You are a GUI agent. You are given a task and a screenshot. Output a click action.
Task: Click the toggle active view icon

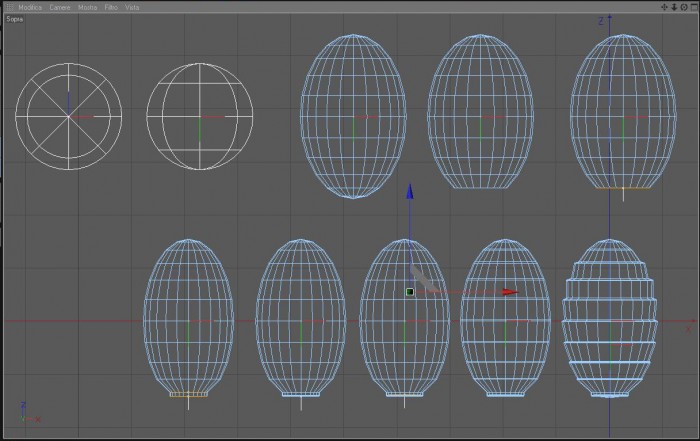click(694, 7)
